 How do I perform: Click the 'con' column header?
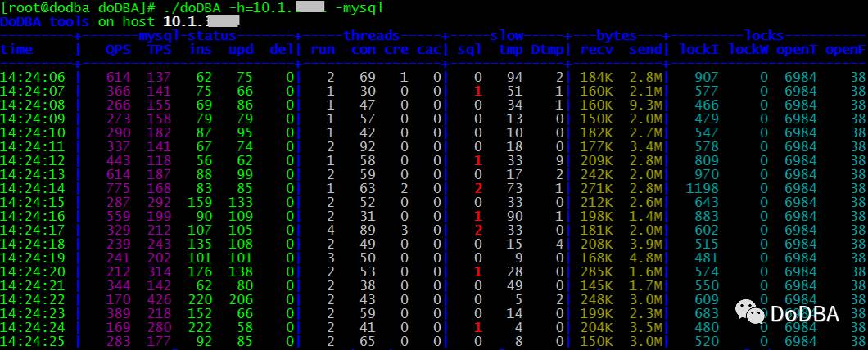(x=364, y=49)
